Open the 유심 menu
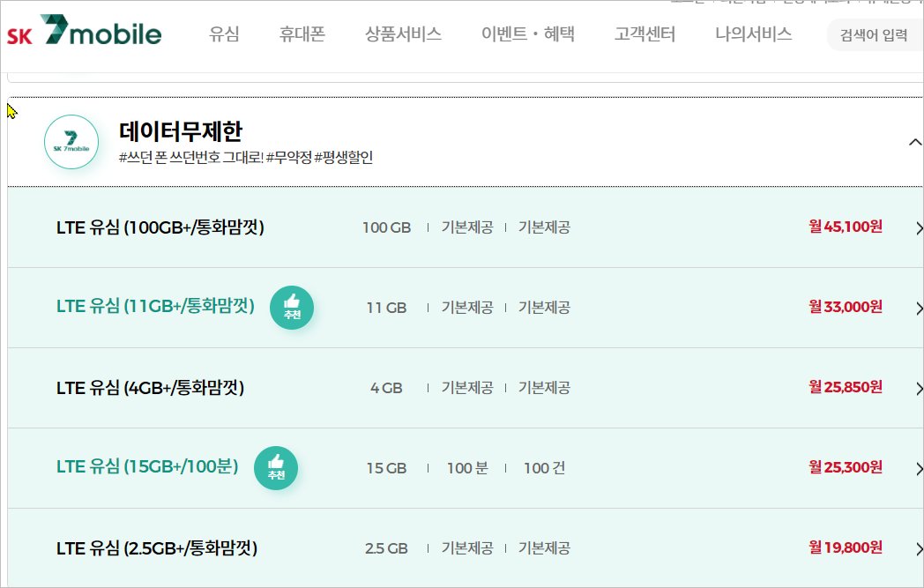The height and width of the screenshot is (588, 924). 224,35
